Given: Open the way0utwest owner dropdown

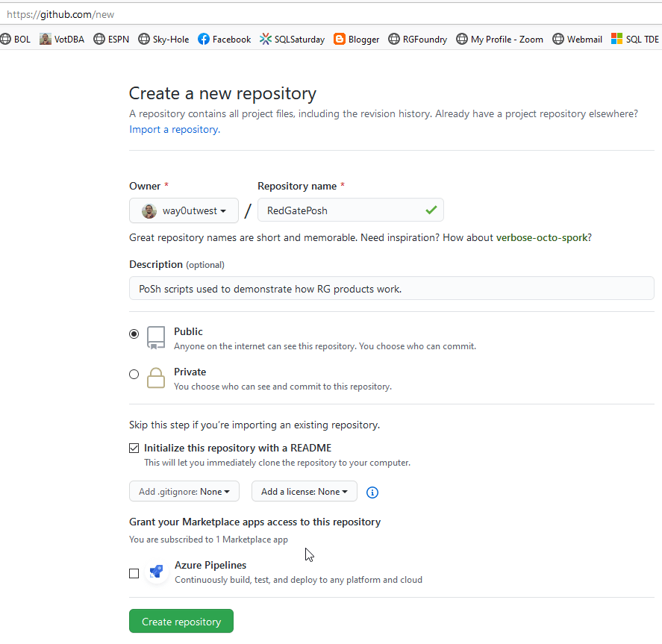Looking at the screenshot, I should coord(184,210).
